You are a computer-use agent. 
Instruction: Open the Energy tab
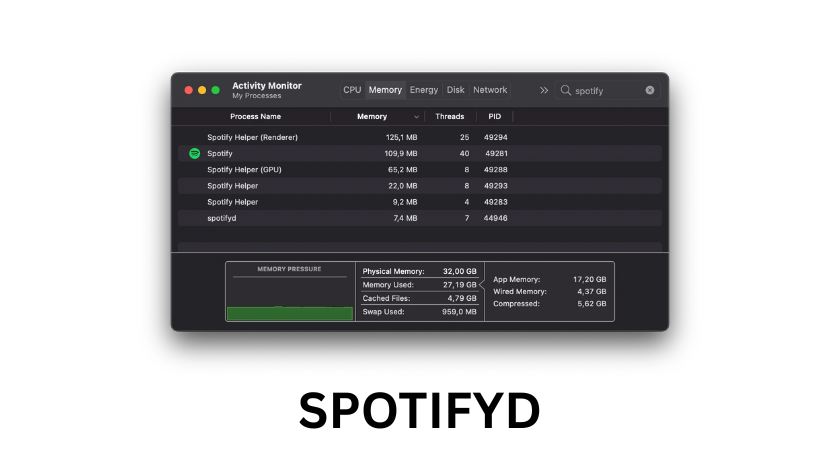[424, 90]
